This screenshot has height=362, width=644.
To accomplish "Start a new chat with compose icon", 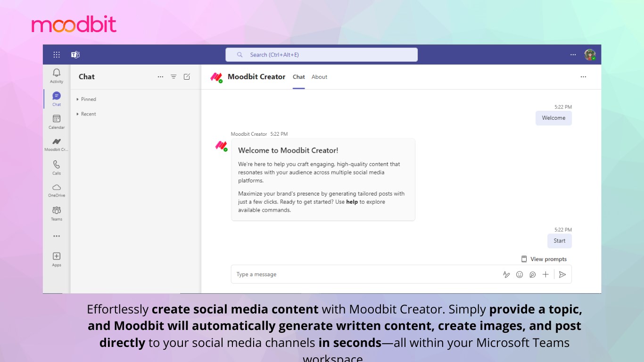I will click(x=187, y=77).
